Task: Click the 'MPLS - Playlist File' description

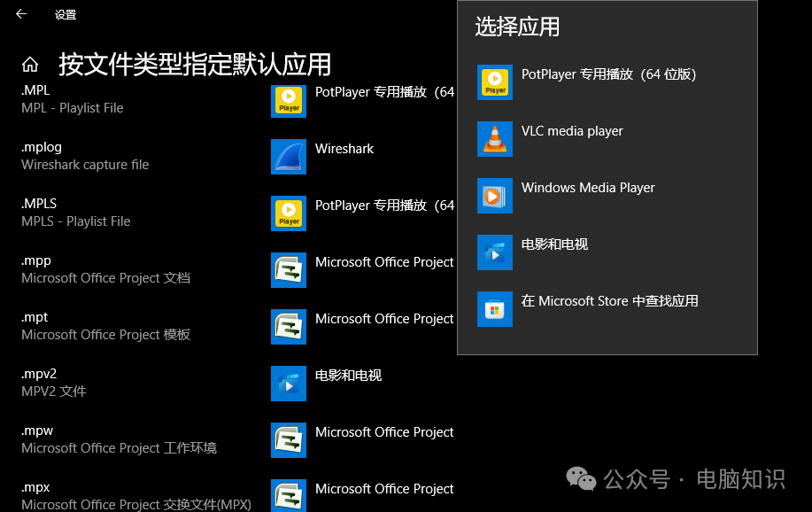Action: [x=76, y=221]
